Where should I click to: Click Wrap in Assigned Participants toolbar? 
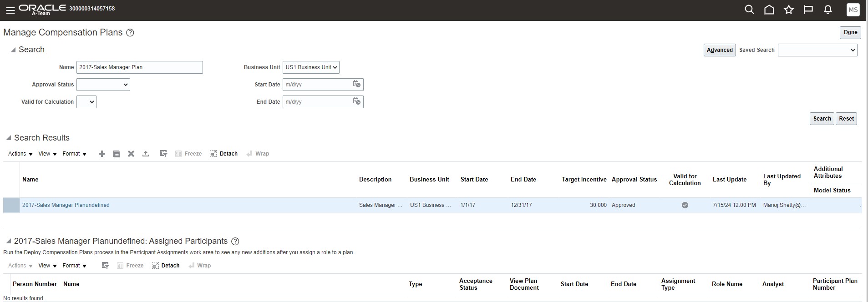(199, 266)
